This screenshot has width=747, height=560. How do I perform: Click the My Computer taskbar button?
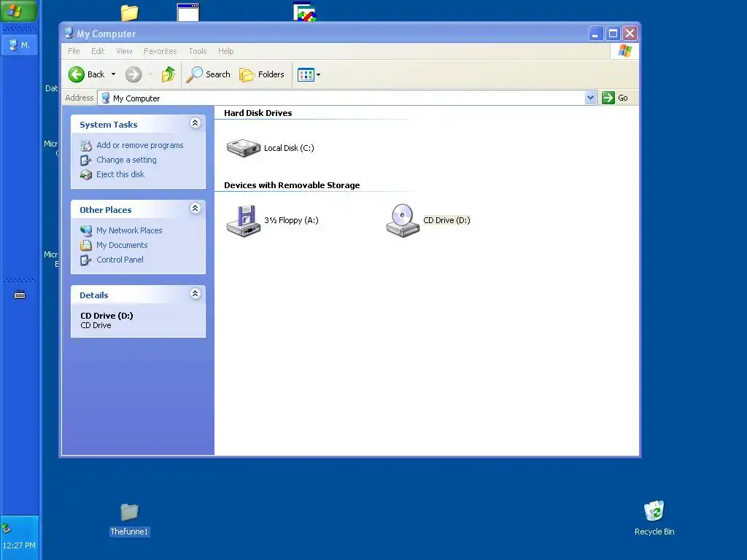point(20,45)
